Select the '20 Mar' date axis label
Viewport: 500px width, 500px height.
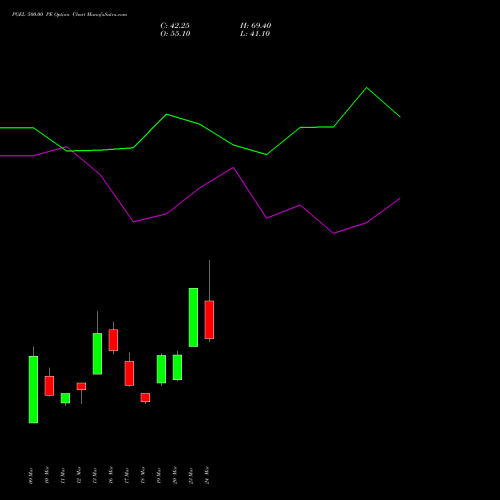[x=175, y=475]
